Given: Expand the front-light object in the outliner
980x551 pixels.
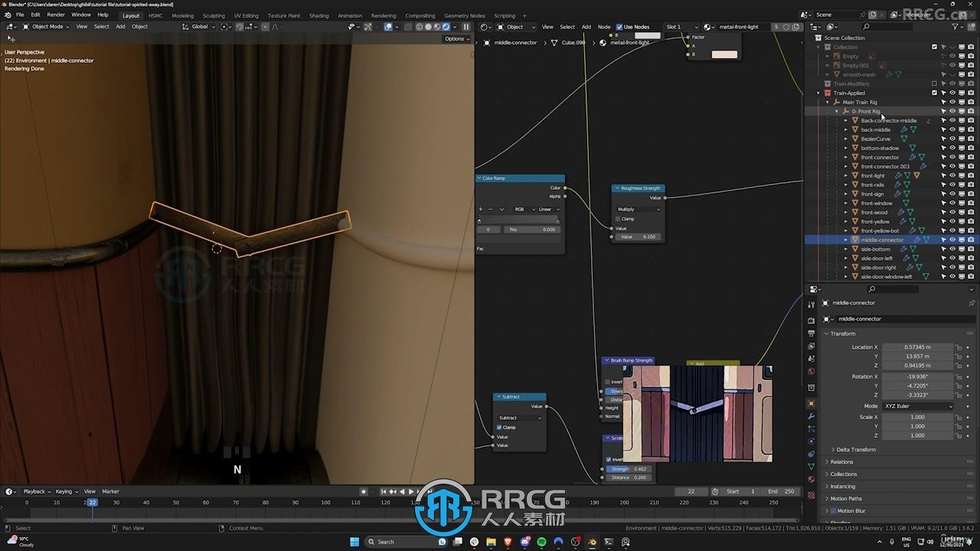Looking at the screenshot, I should pyautogui.click(x=846, y=175).
